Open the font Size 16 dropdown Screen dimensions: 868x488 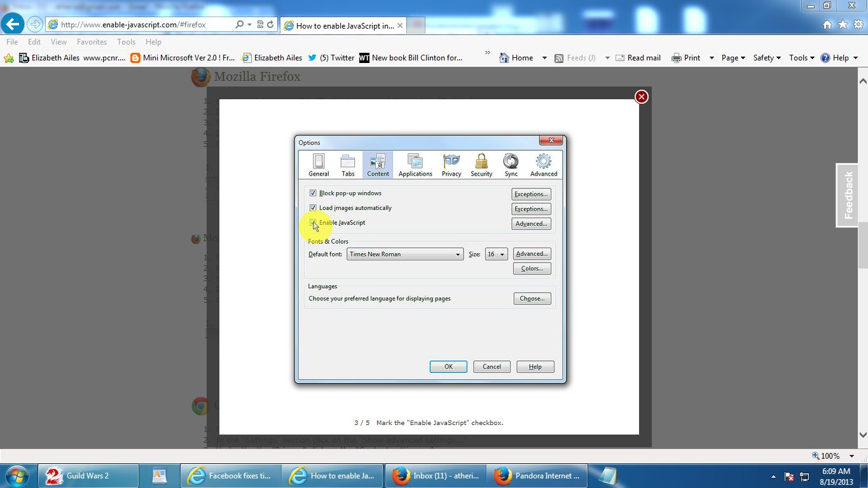pyautogui.click(x=496, y=254)
